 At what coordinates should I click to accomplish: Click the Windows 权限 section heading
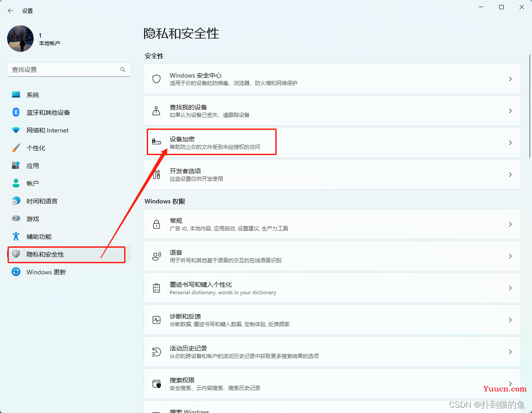(x=165, y=201)
